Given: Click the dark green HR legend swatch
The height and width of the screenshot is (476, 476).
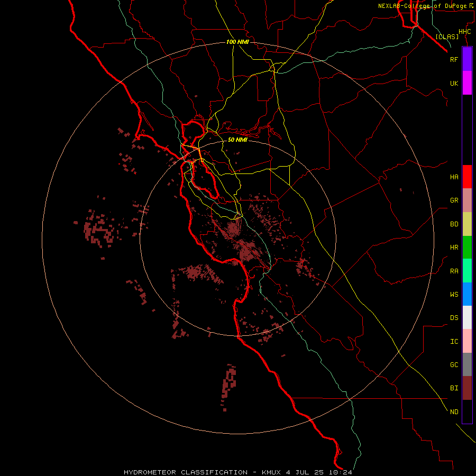Looking at the screenshot, I should [x=467, y=248].
